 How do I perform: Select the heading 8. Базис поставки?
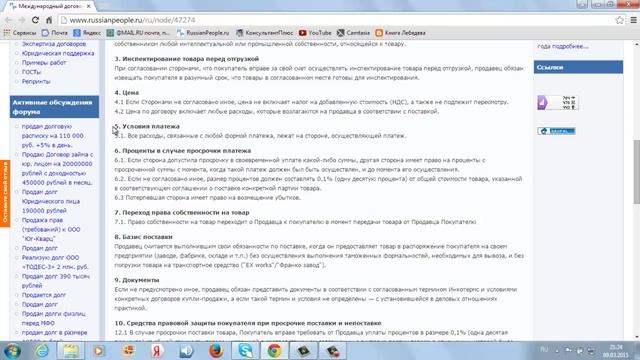click(x=143, y=237)
